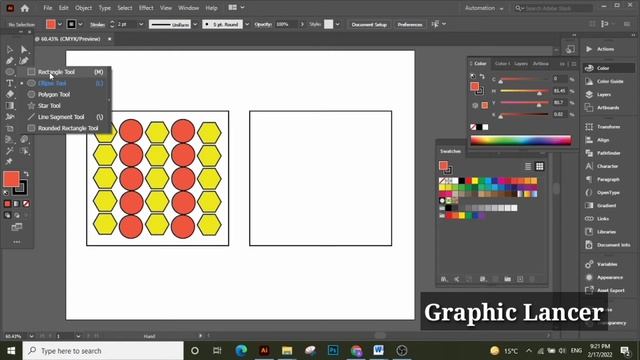Click the Search Adobe Stock field

[x=553, y=8]
